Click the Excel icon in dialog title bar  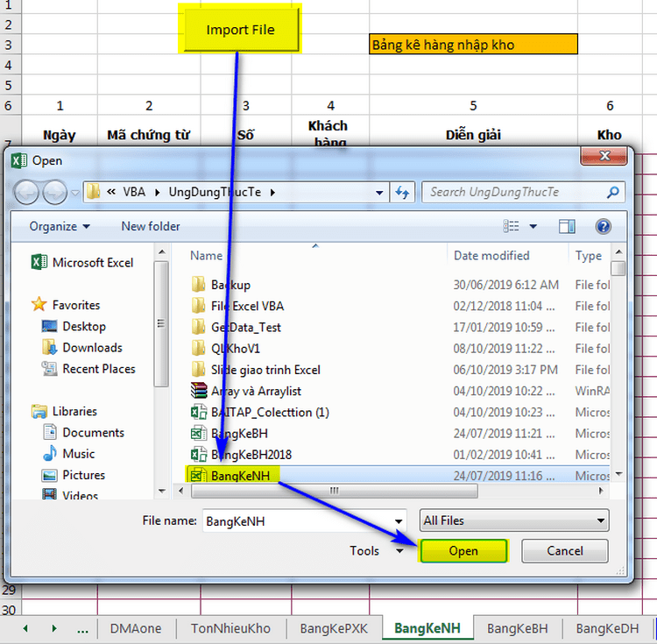click(x=19, y=160)
